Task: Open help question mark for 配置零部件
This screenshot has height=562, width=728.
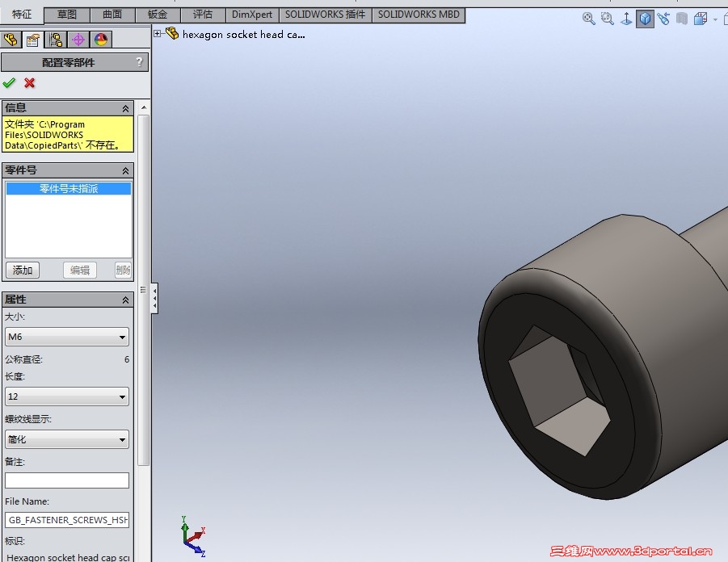Action: pyautogui.click(x=139, y=62)
